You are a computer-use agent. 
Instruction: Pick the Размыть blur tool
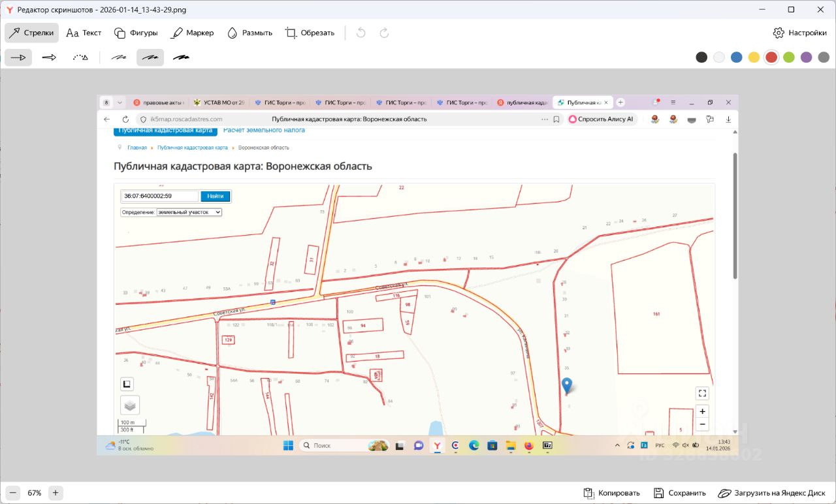(x=249, y=33)
